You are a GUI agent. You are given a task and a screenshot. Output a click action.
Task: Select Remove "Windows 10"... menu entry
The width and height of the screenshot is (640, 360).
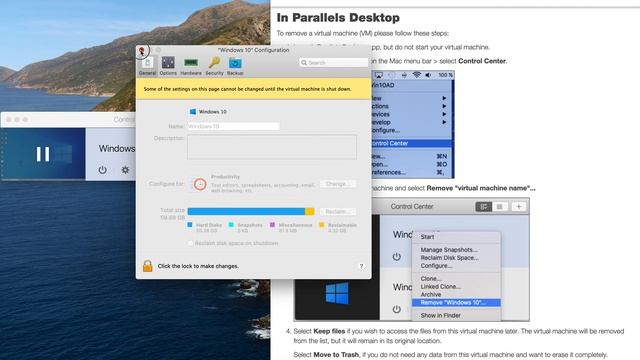(456, 302)
